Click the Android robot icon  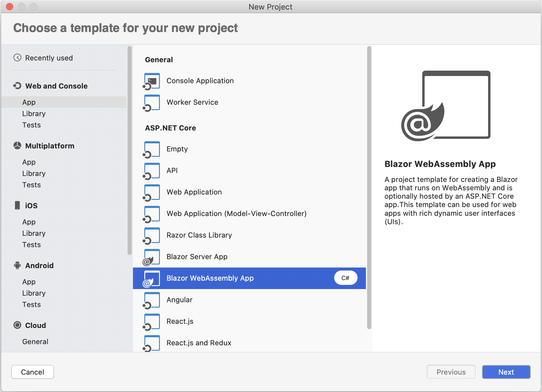click(x=17, y=265)
